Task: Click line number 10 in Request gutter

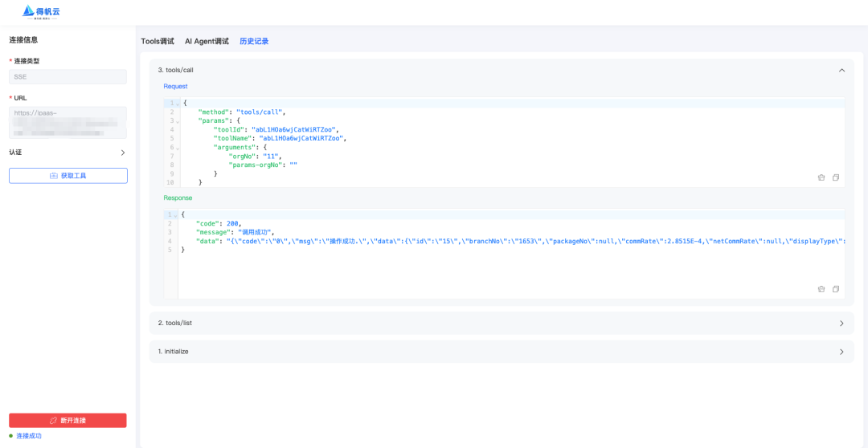Action: pyautogui.click(x=170, y=182)
